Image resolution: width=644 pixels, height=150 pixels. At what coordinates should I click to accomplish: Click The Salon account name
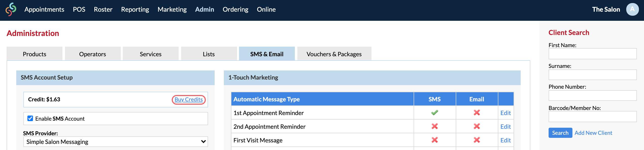606,9
